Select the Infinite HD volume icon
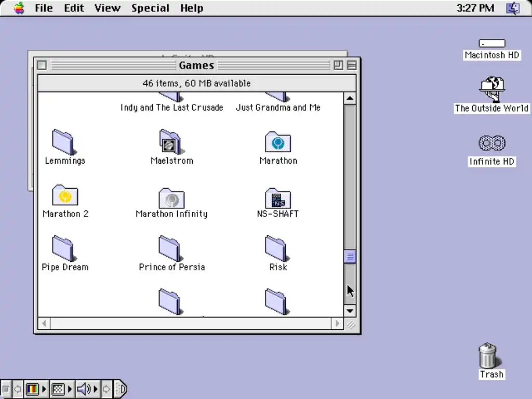 pyautogui.click(x=492, y=143)
